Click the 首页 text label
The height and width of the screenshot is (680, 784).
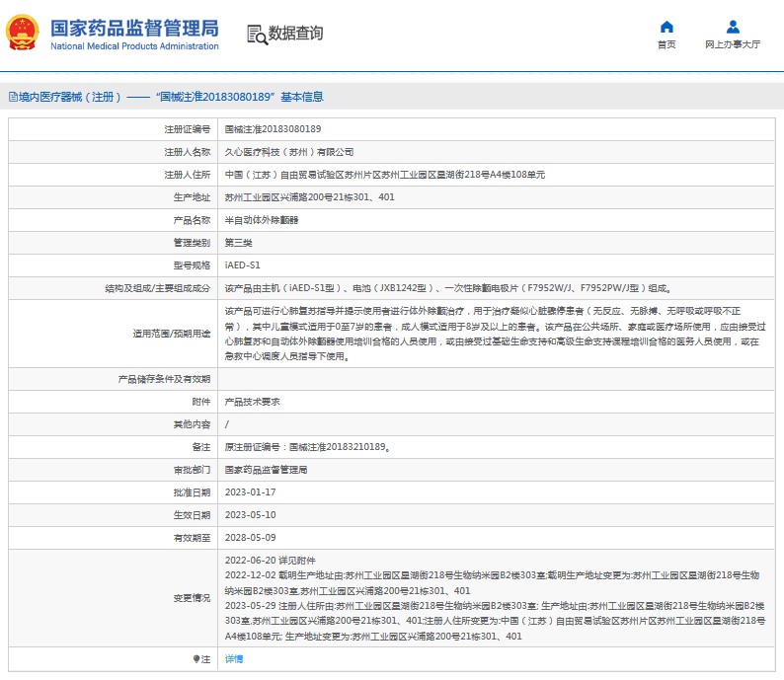coord(666,44)
